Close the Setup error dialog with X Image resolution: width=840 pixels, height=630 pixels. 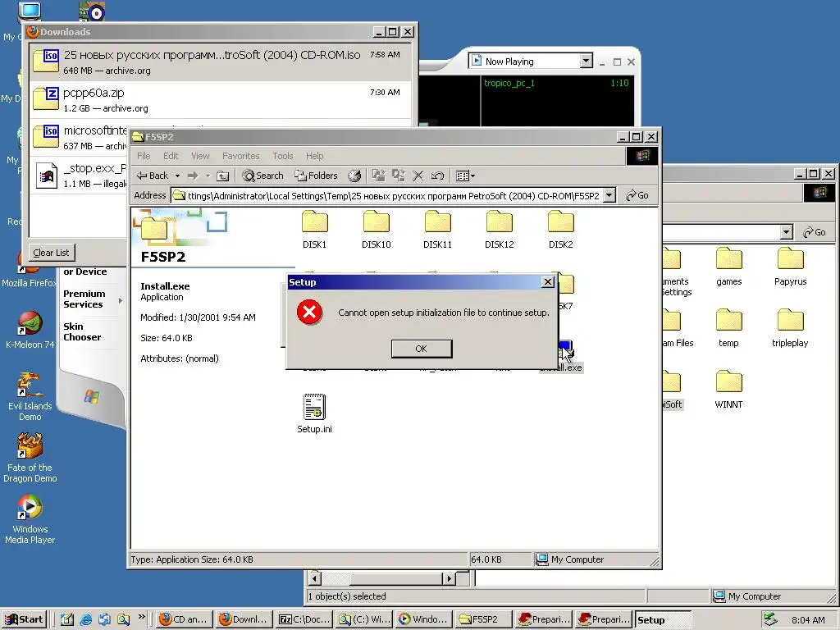click(547, 282)
